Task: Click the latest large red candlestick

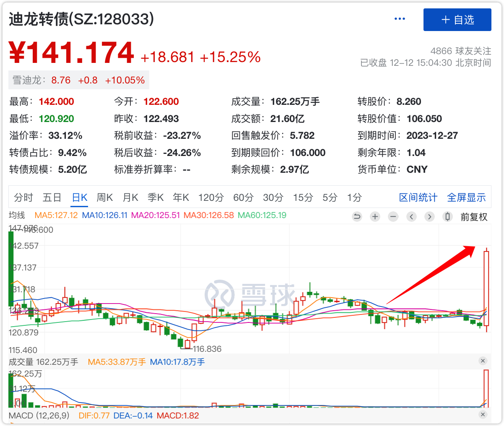Action: 486,288
